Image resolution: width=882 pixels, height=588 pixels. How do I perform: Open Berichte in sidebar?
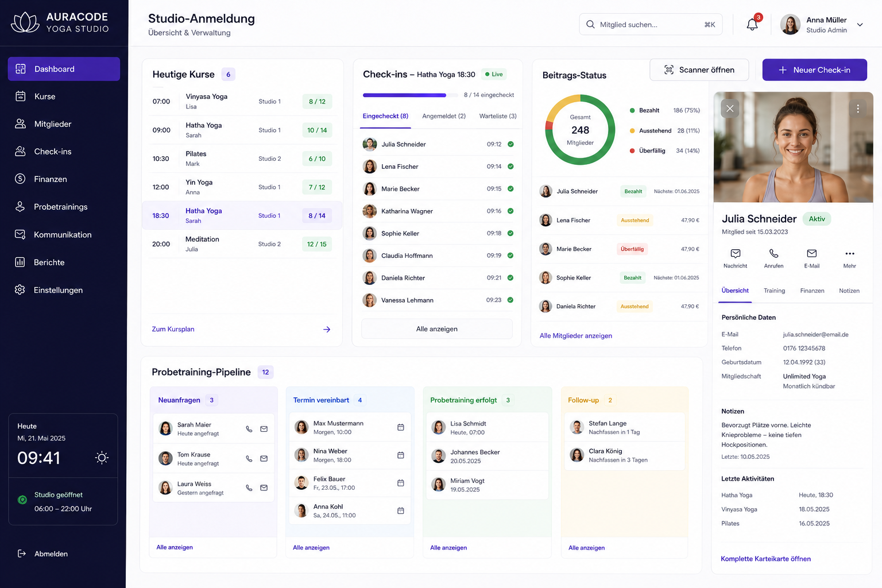(64, 262)
